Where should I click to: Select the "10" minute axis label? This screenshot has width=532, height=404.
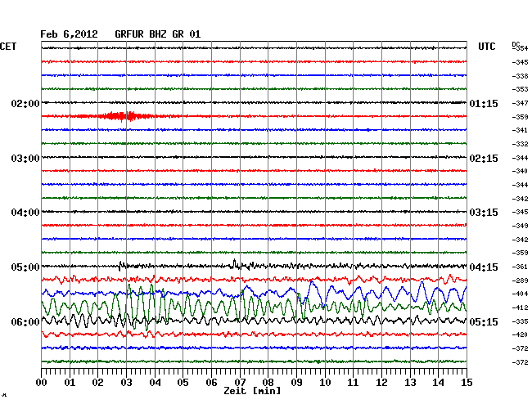coord(325,383)
